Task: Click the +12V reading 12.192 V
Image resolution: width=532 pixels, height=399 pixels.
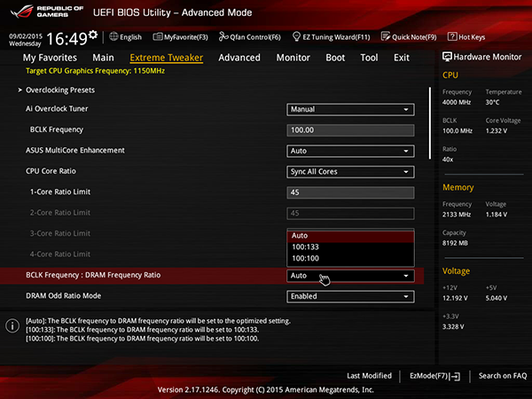Action: click(455, 298)
